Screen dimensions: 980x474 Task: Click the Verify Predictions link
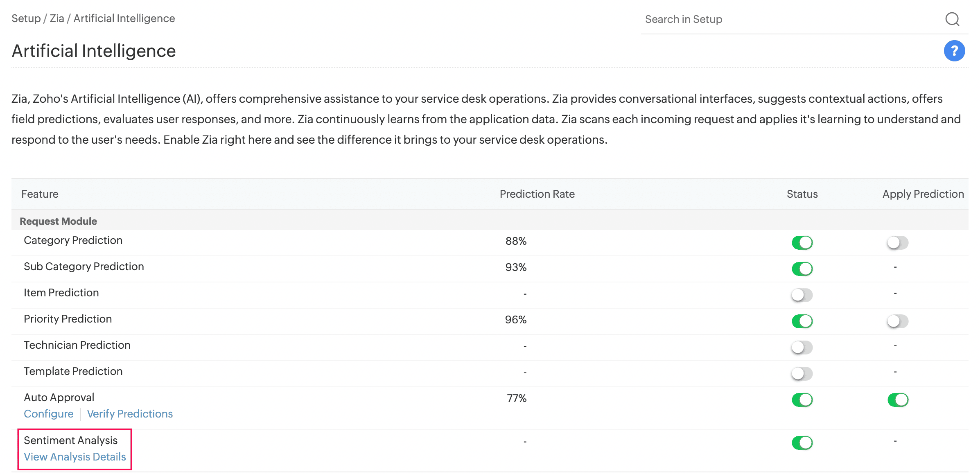[x=130, y=414]
